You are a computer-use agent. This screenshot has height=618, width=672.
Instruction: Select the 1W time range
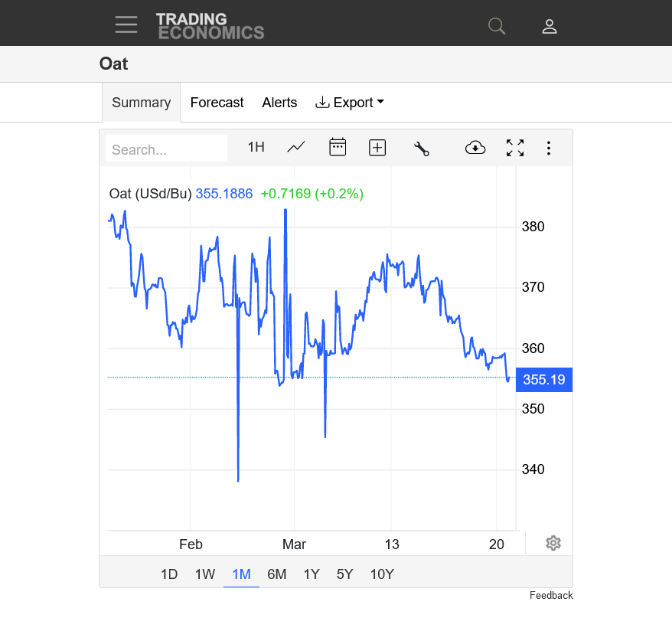pyautogui.click(x=205, y=574)
